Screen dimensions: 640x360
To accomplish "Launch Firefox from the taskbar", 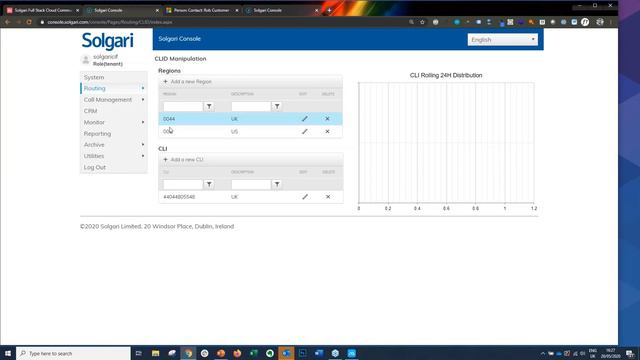I will point(237,353).
